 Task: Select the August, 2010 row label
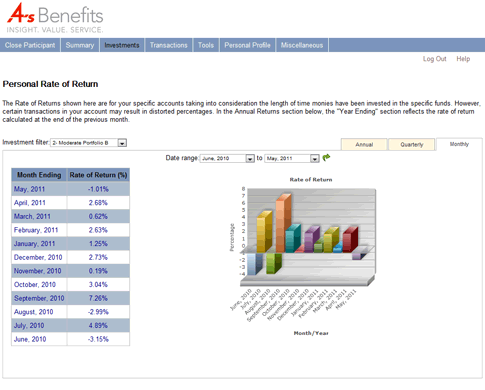[33, 312]
